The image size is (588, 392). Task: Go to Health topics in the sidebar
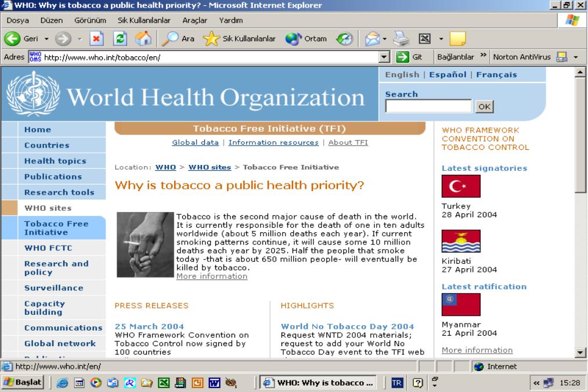[x=55, y=161]
